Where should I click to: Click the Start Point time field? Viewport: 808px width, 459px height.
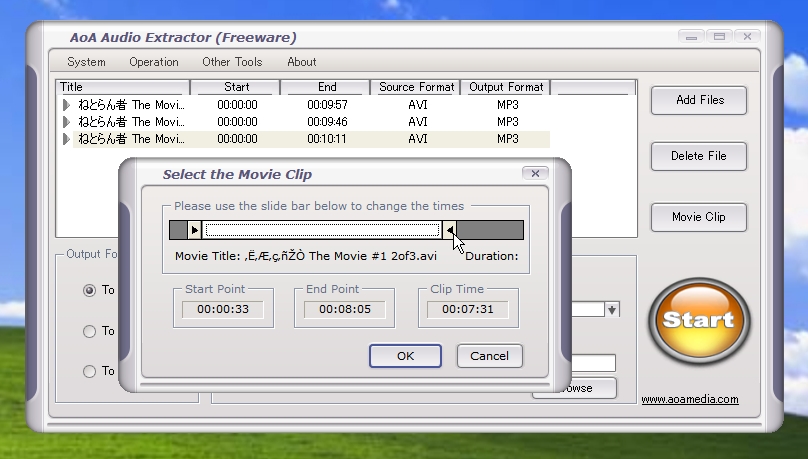[223, 309]
